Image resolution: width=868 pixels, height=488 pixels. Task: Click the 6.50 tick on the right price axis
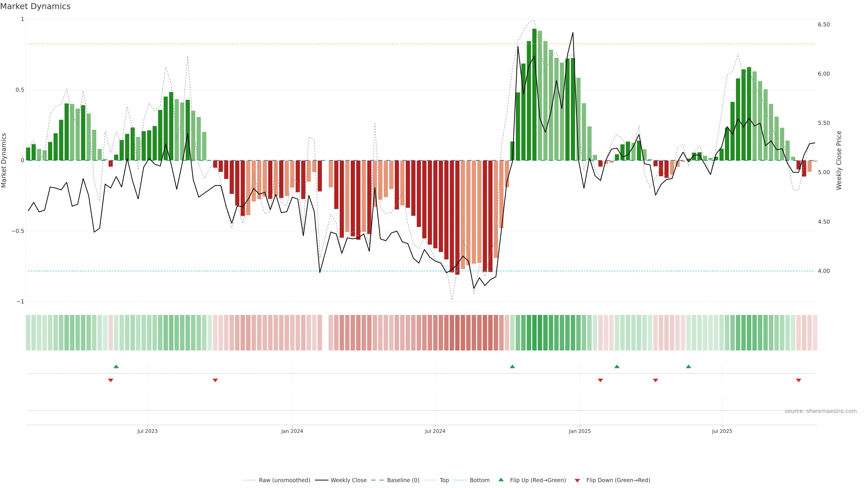(x=823, y=25)
